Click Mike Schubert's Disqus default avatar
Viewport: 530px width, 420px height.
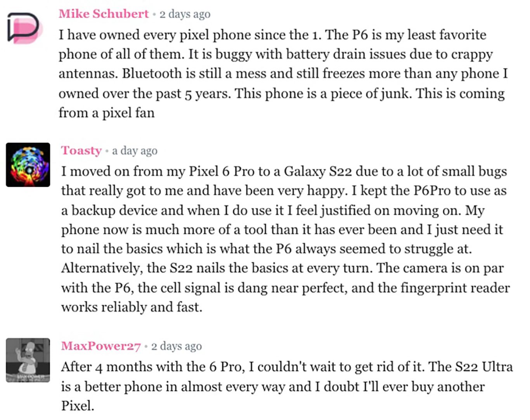tap(24, 27)
